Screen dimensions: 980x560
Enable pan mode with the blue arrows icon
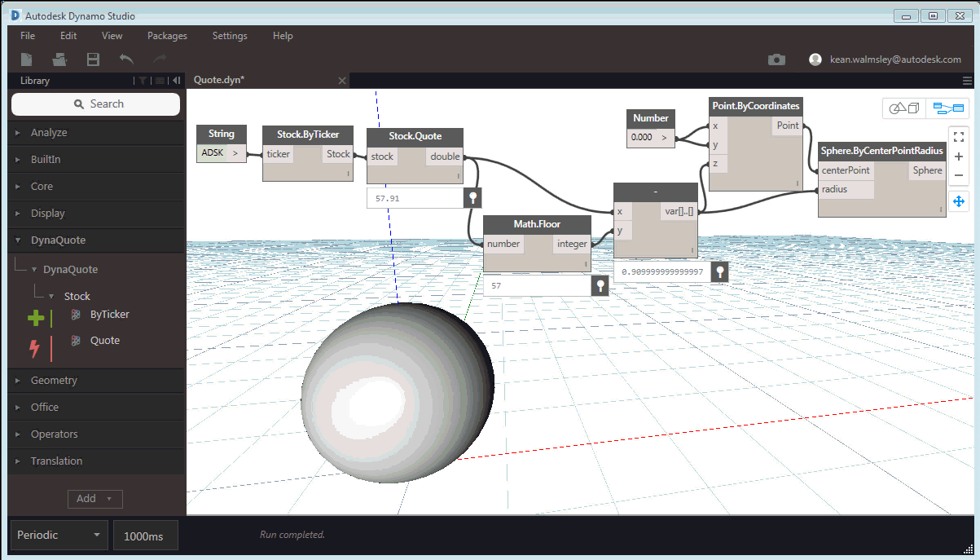pyautogui.click(x=959, y=201)
